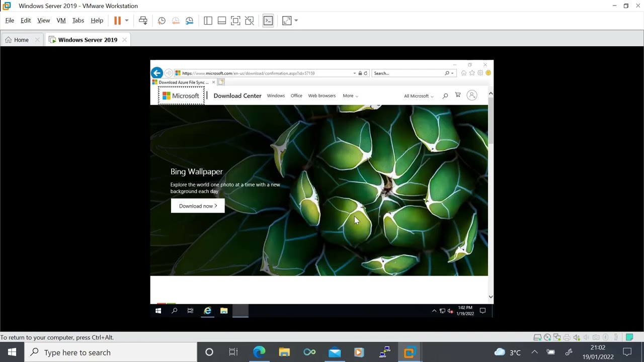Switch VMware to Unity mode
The width and height of the screenshot is (644, 362).
pos(250,21)
